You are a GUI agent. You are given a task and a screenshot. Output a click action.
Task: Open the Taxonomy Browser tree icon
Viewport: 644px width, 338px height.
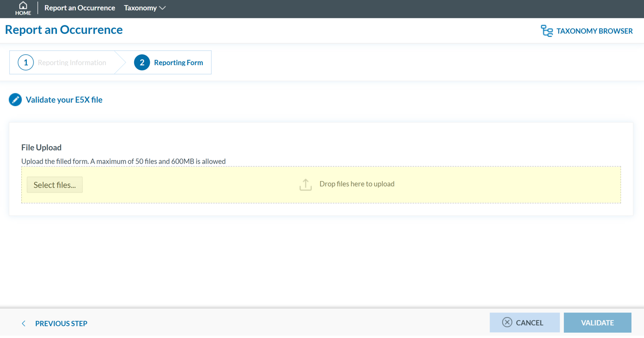click(x=546, y=31)
